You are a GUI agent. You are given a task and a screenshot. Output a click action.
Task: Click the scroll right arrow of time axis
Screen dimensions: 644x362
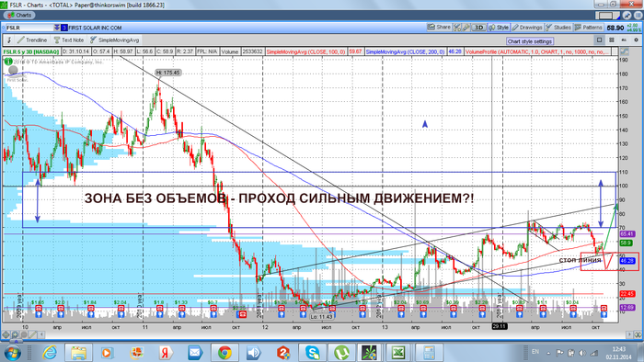point(628,334)
